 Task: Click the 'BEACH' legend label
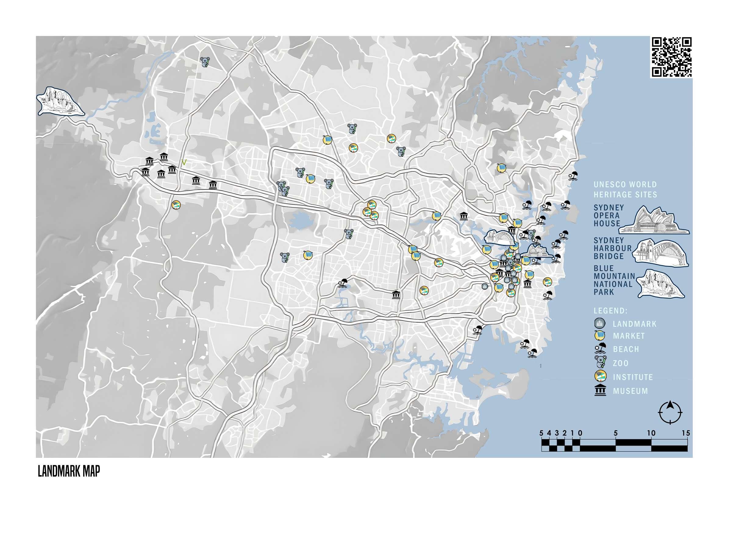pos(626,349)
